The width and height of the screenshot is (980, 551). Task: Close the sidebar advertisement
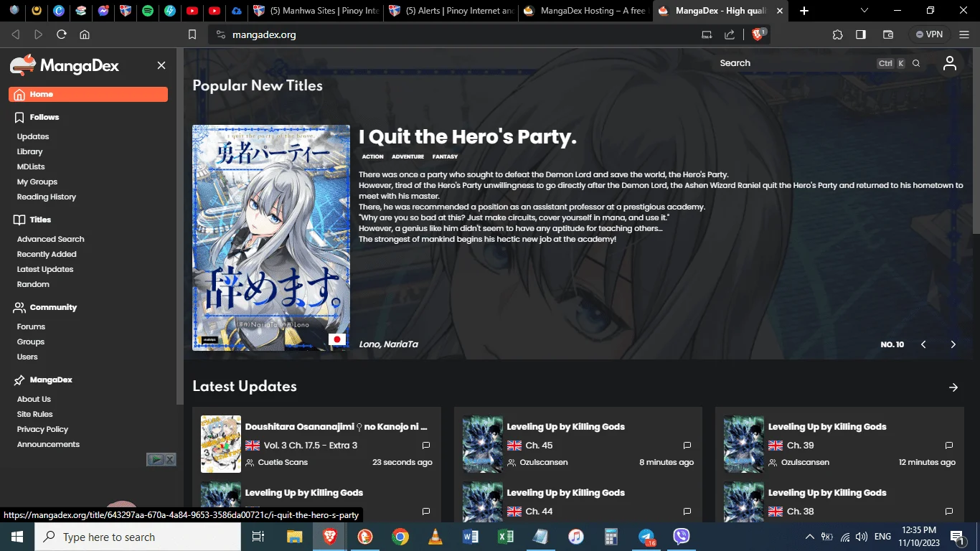pos(170,459)
